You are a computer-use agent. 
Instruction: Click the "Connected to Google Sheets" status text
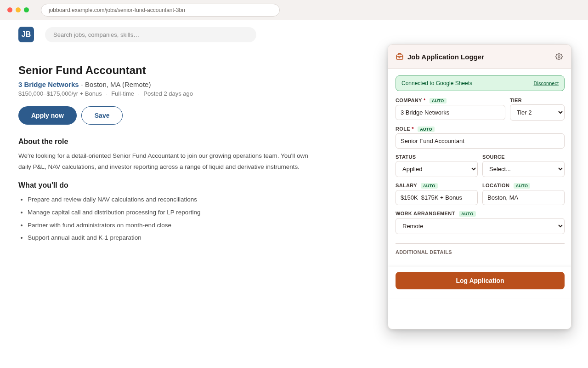pyautogui.click(x=437, y=83)
